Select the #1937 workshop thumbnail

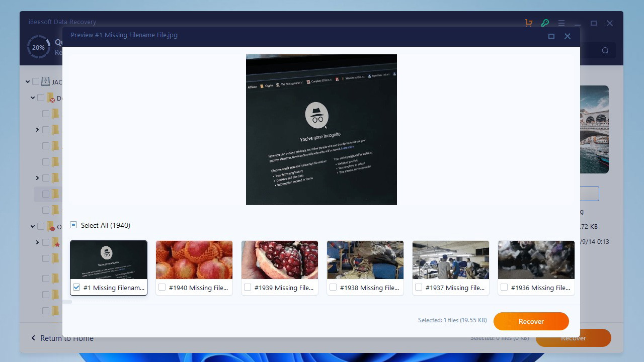pos(451,260)
